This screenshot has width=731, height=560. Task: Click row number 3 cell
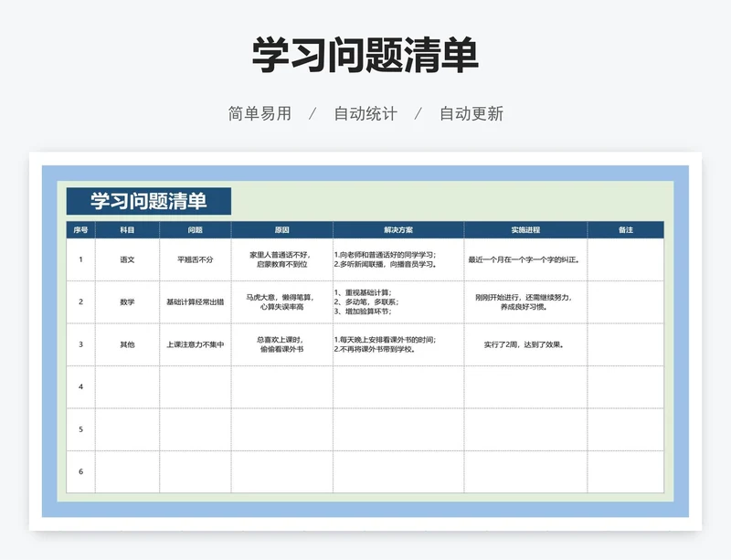tap(80, 344)
